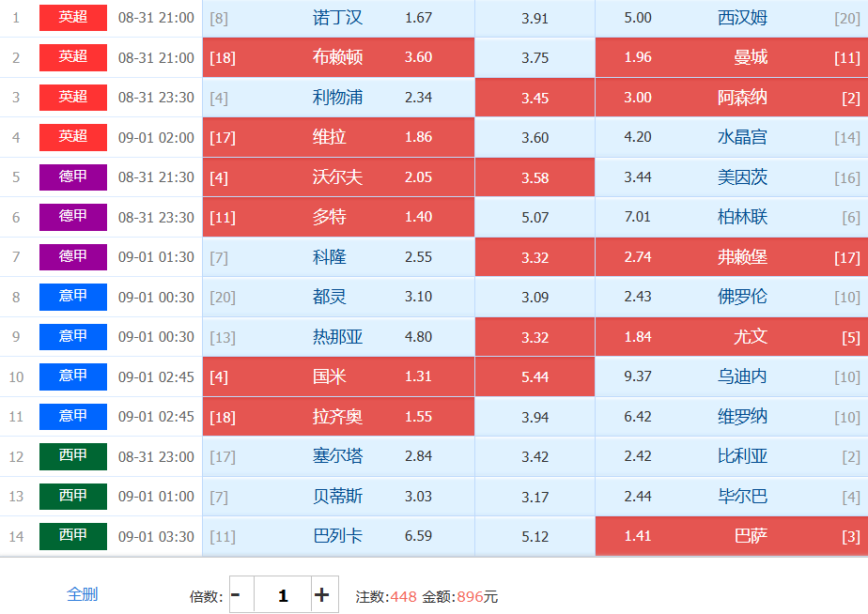Deselect 尤文 away win 1.84

click(x=732, y=336)
